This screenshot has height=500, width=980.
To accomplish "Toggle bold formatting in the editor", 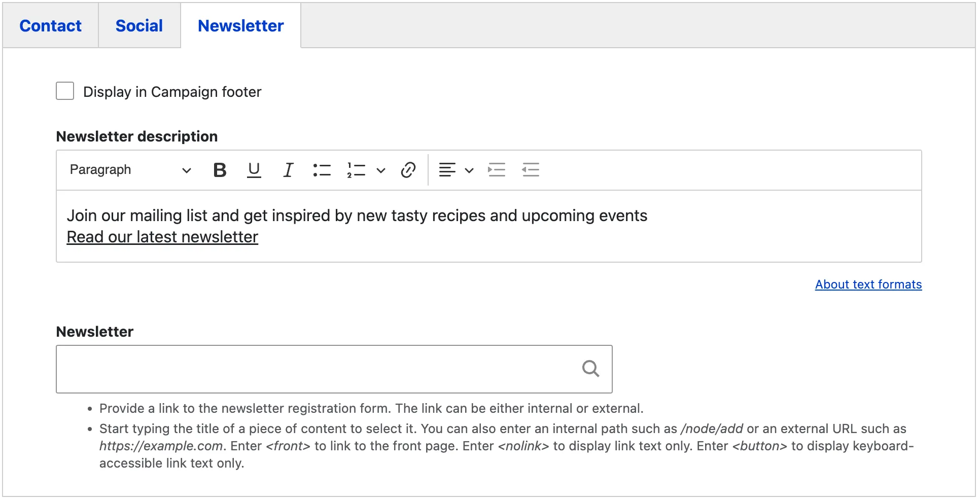I will [220, 170].
